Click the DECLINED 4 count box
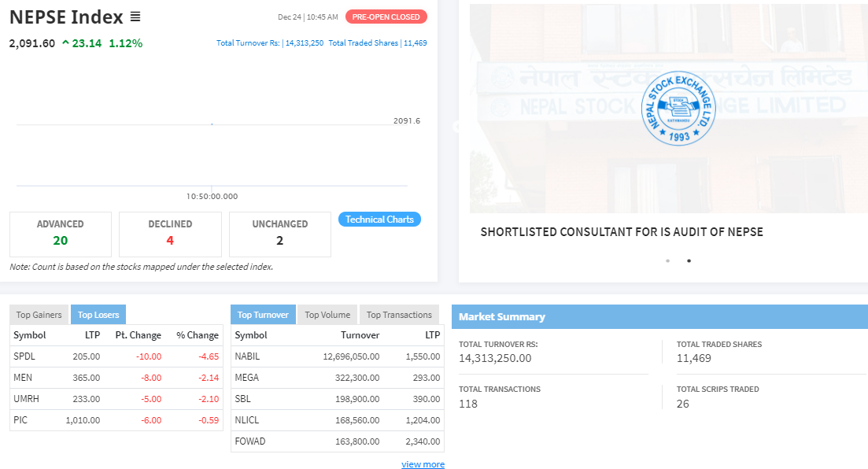868x469 pixels. pyautogui.click(x=170, y=234)
